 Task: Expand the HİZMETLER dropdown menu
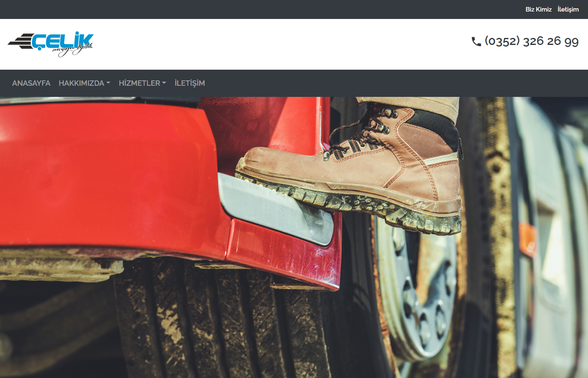tap(142, 83)
